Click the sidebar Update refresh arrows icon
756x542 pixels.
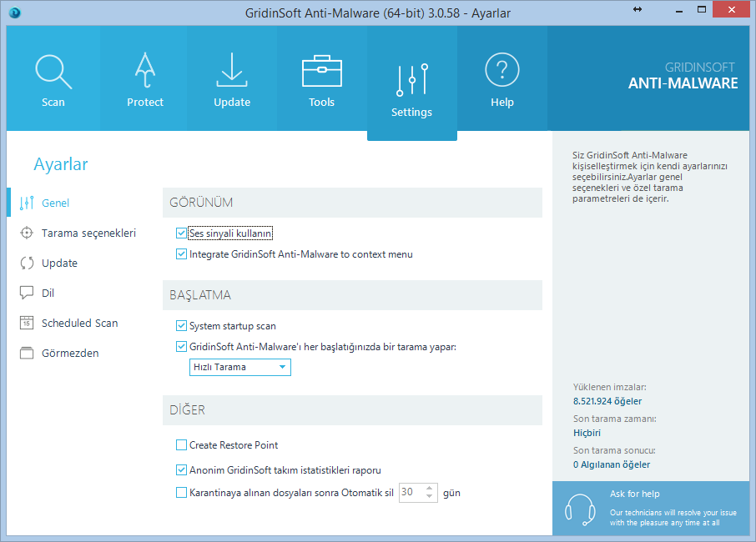coord(27,263)
